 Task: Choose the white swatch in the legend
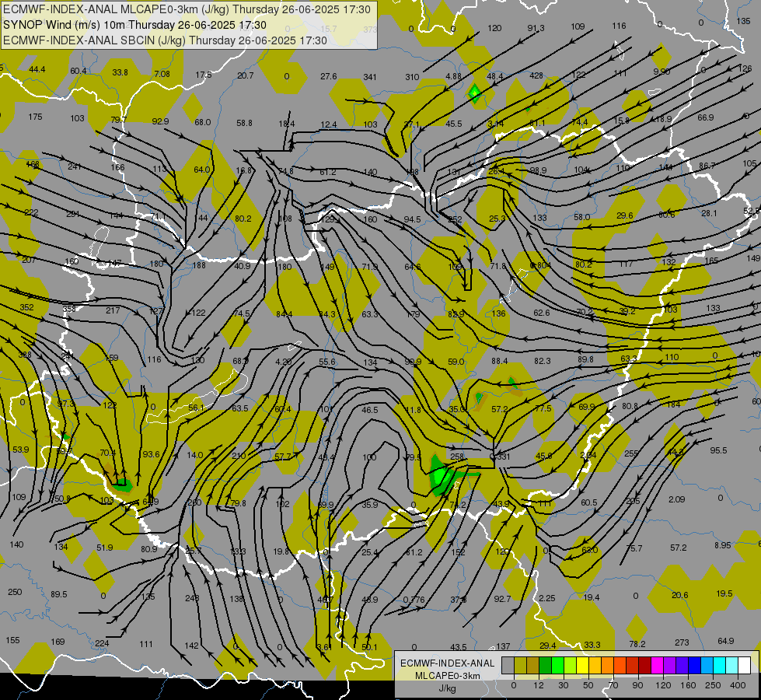pyautogui.click(x=744, y=665)
